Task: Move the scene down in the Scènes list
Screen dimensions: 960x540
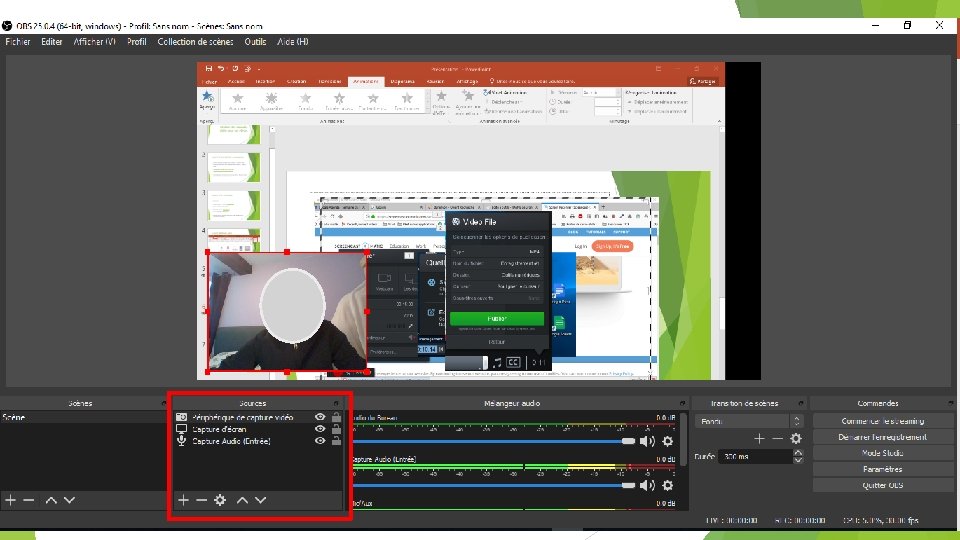Action: pyautogui.click(x=70, y=500)
